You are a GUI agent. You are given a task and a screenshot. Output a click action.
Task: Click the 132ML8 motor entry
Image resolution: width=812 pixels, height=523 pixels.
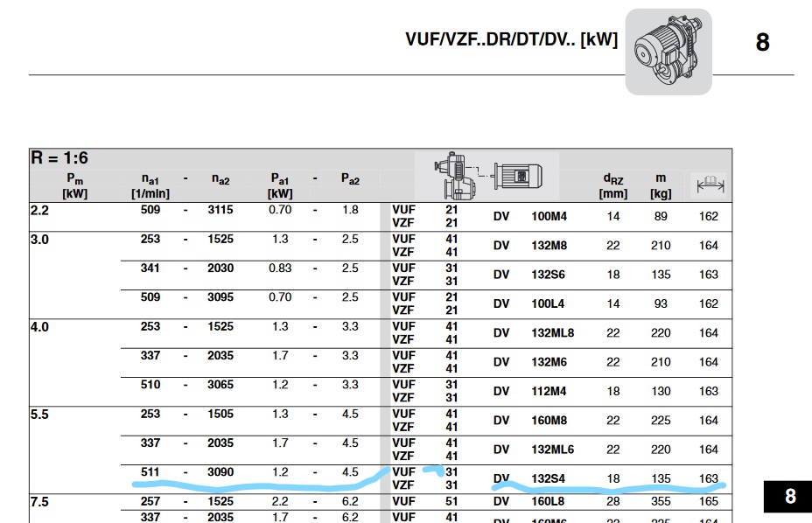pos(552,332)
